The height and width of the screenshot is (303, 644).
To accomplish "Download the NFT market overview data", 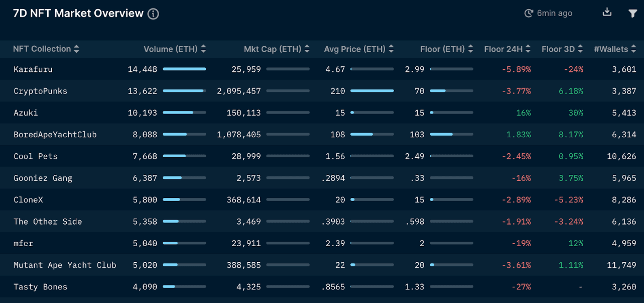I will (x=607, y=13).
